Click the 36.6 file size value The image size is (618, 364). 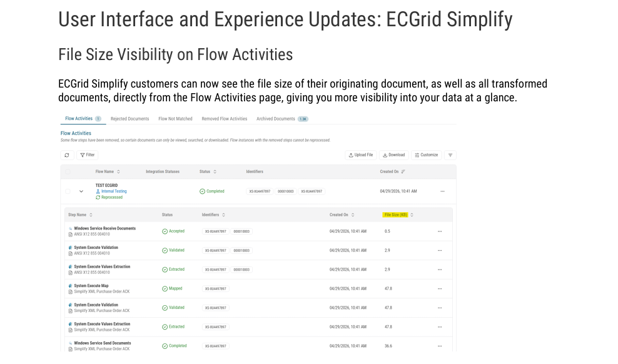tap(388, 346)
